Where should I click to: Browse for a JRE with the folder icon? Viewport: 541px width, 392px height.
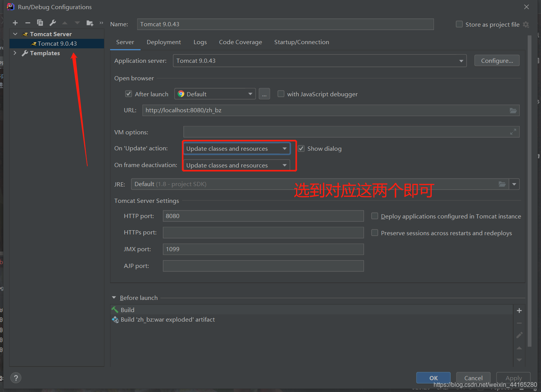502,184
